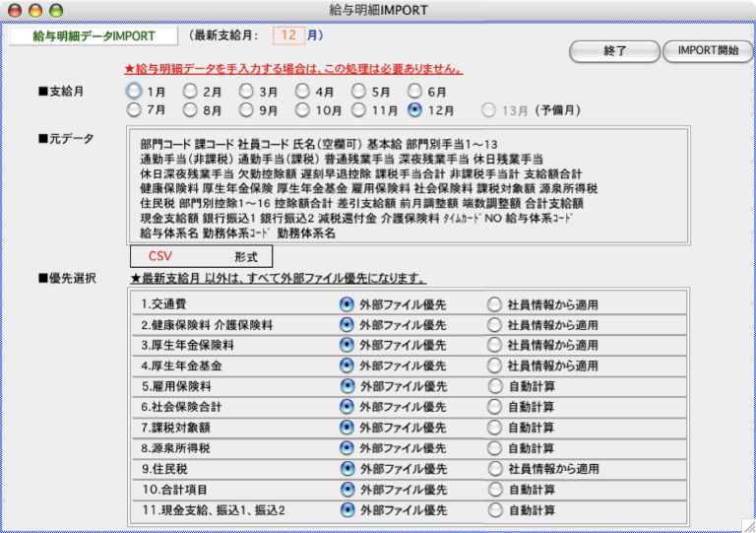
Task: Set 厚生年金基金 to 社員情報から適用
Action: point(494,366)
